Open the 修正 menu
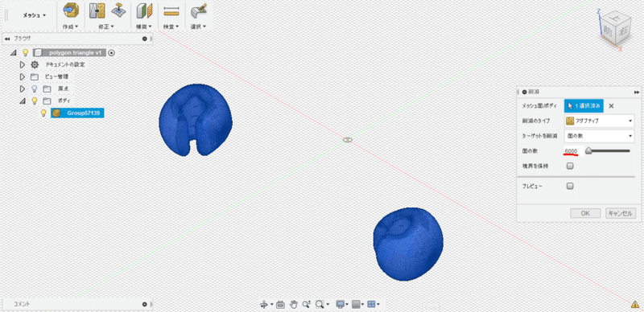644x312 pixels. point(106,27)
